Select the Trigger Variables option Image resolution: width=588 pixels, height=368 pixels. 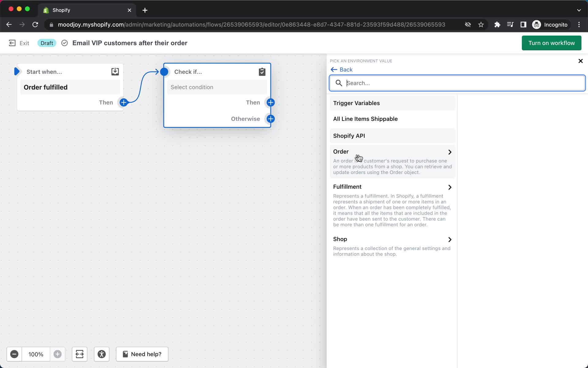356,103
